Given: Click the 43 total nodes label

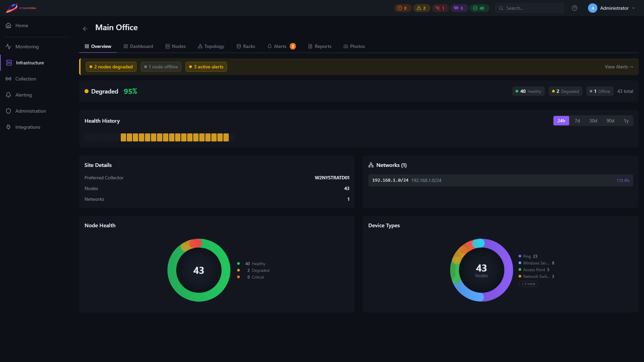Looking at the screenshot, I should coord(625,91).
